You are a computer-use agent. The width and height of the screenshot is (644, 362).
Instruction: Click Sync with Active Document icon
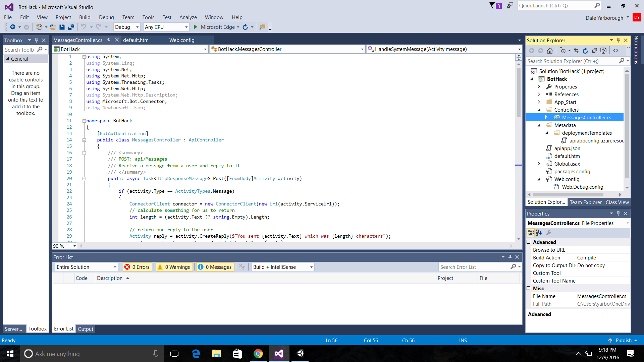point(576,51)
